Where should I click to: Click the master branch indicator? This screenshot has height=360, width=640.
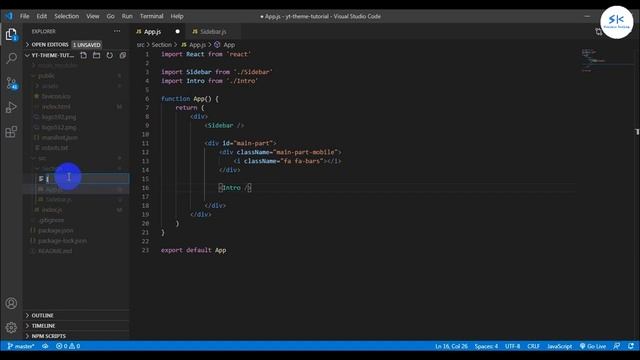click(x=21, y=346)
